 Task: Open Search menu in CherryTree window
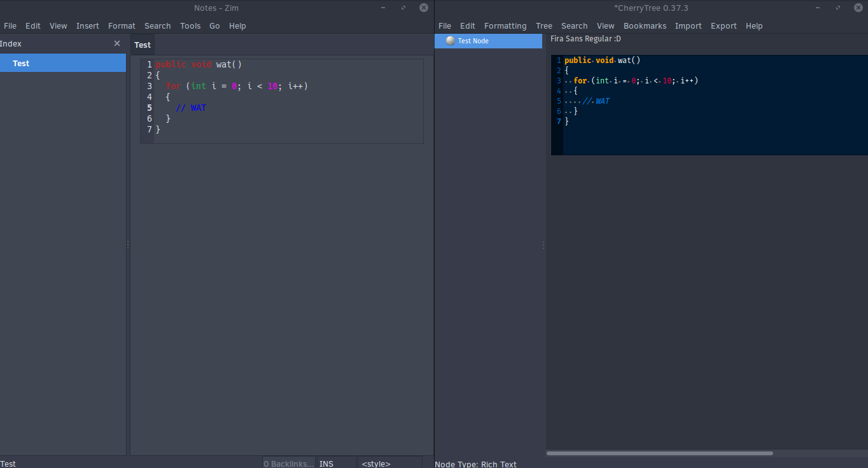click(574, 26)
